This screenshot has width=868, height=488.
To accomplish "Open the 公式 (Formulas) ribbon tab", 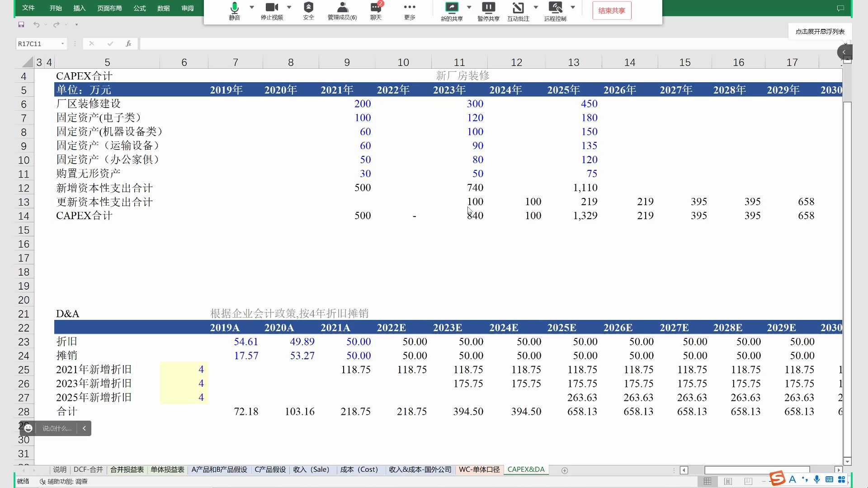I will pyautogui.click(x=140, y=8).
